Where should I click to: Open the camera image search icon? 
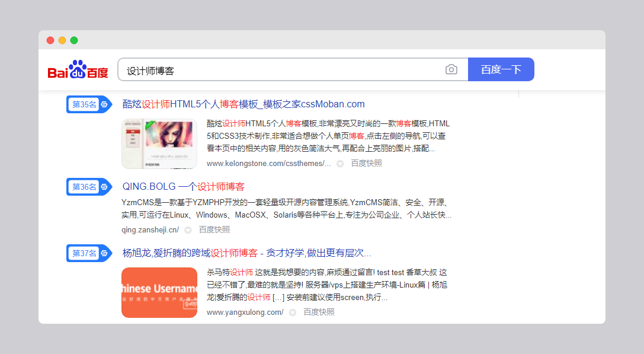tap(451, 69)
